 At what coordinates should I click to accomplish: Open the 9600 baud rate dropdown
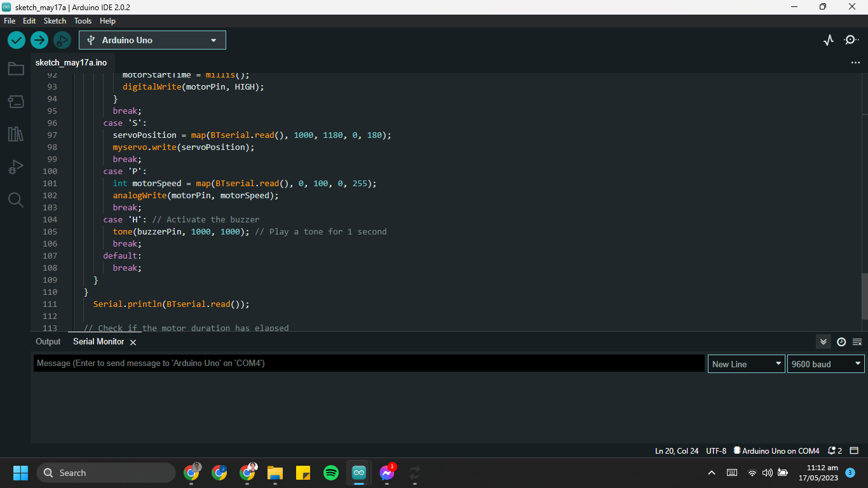click(x=825, y=364)
